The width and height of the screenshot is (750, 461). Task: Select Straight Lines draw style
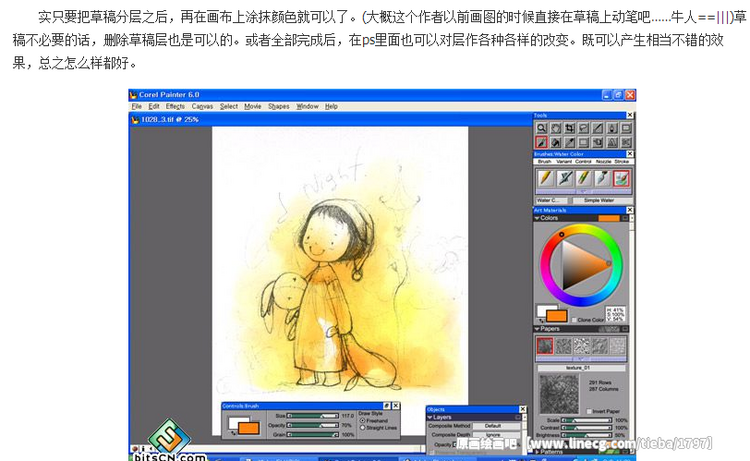[363, 428]
